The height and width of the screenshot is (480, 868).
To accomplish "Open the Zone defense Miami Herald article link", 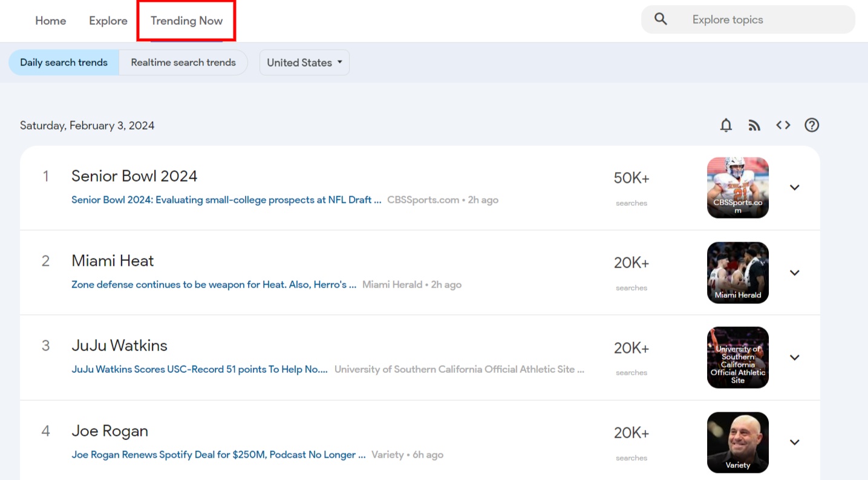I will click(x=214, y=284).
